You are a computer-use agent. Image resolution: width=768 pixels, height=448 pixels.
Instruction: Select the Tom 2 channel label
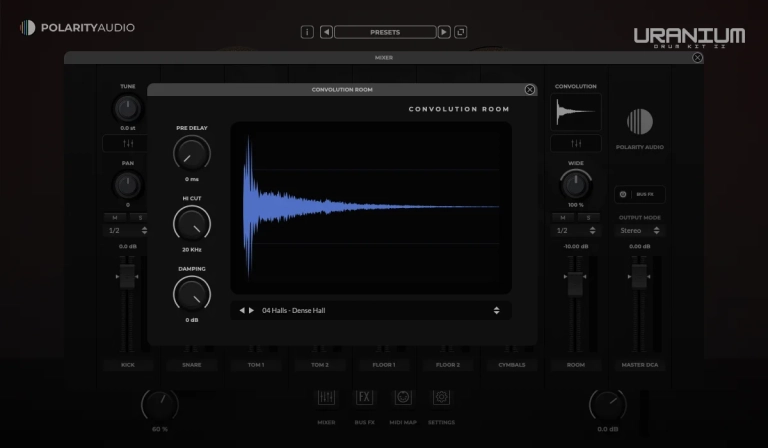point(320,365)
